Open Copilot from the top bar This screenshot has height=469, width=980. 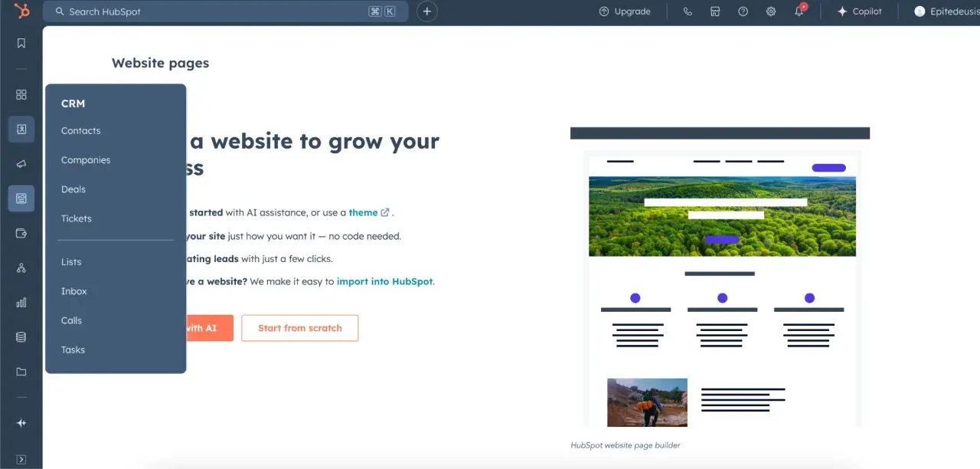point(860,11)
